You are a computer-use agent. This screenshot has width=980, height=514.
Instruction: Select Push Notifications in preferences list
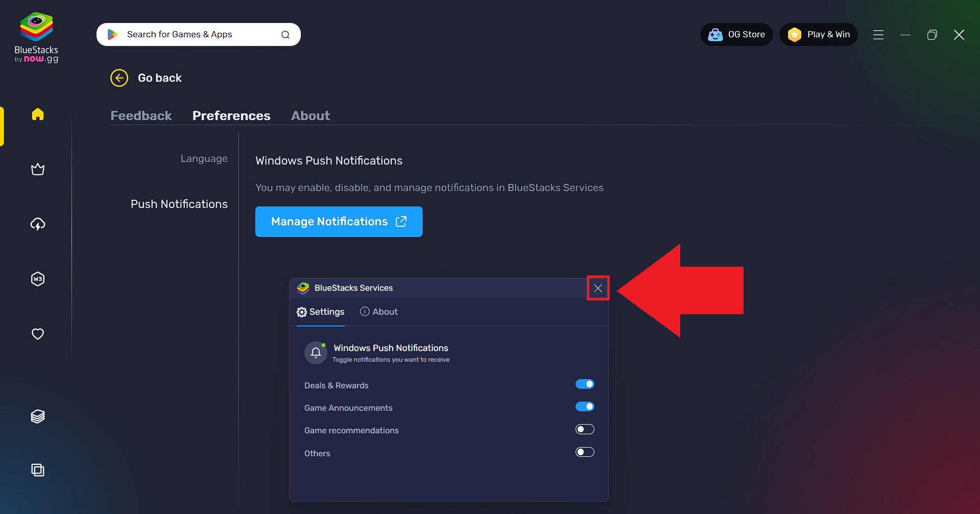click(179, 204)
